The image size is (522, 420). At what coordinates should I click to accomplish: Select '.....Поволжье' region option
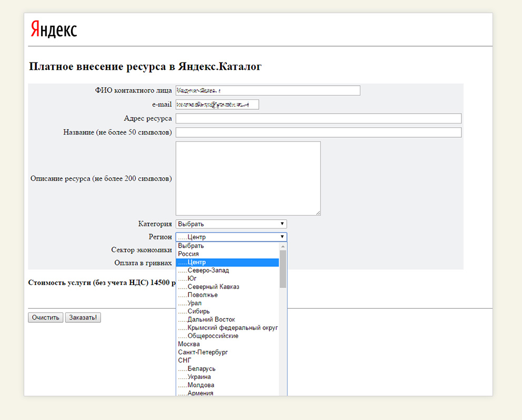tap(227, 295)
